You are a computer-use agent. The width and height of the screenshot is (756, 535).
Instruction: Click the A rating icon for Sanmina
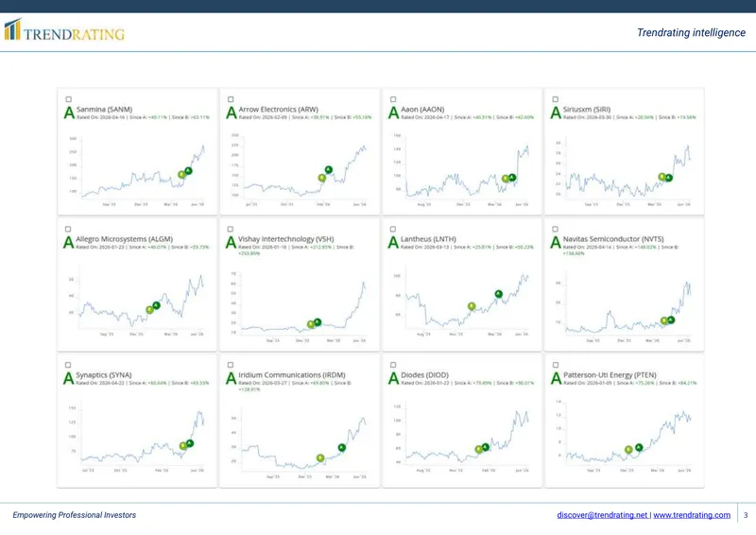tap(69, 112)
